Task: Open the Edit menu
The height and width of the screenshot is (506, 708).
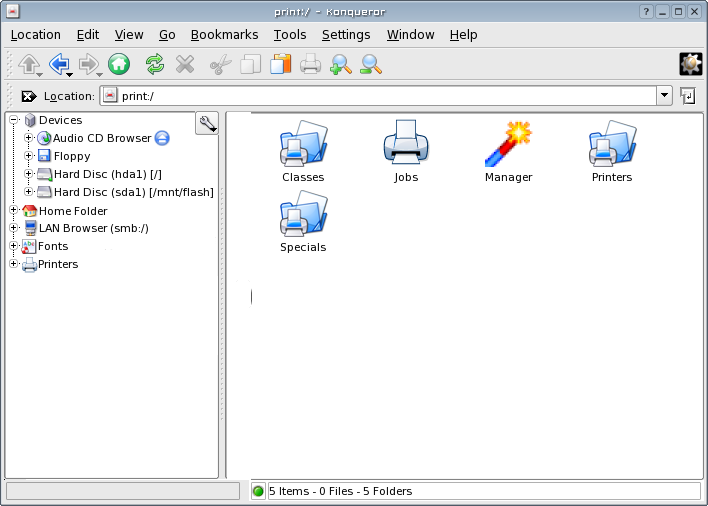Action: click(x=88, y=35)
